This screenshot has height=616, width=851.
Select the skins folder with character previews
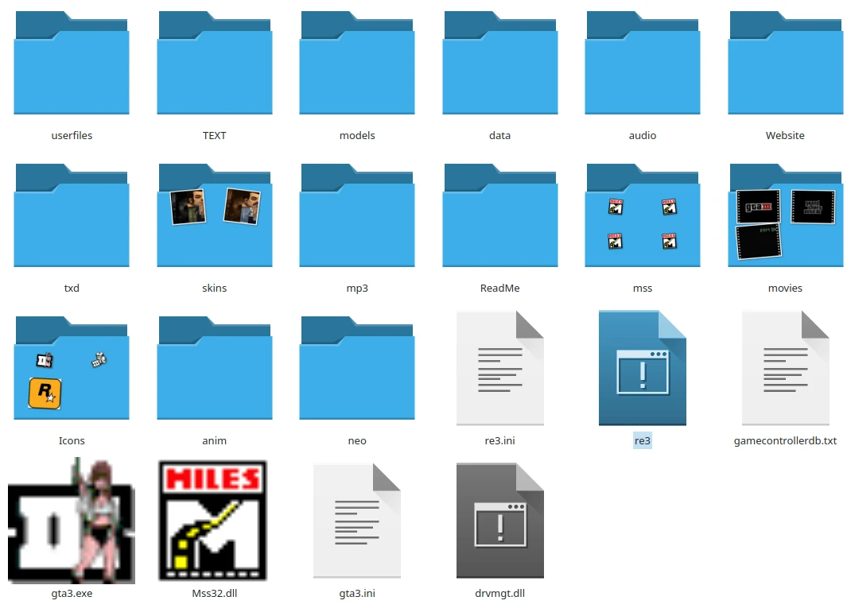(215, 215)
